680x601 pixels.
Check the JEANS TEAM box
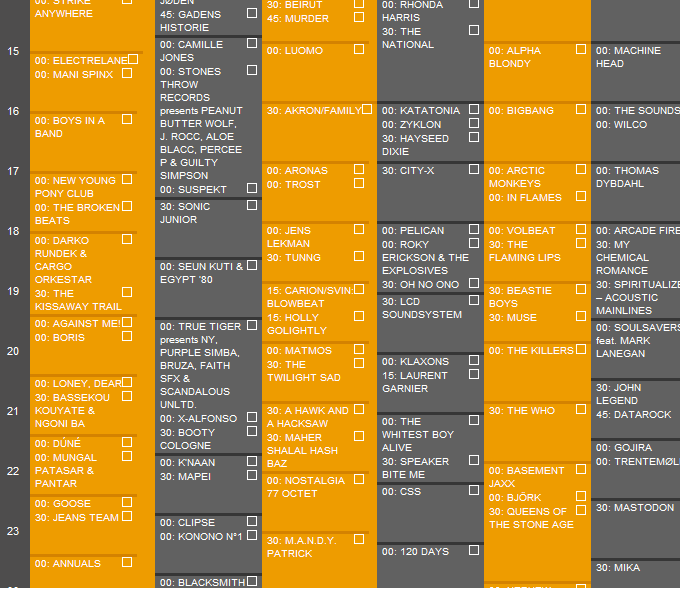click(127, 516)
